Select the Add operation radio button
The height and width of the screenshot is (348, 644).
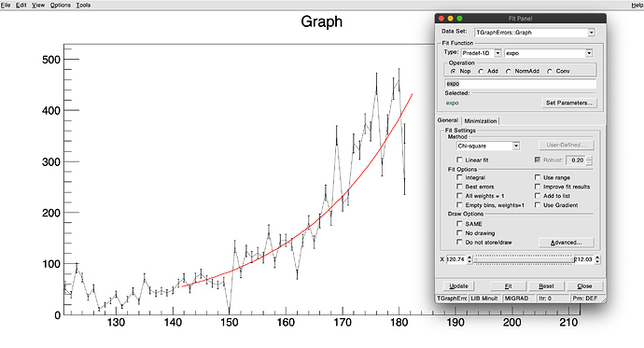(x=481, y=72)
